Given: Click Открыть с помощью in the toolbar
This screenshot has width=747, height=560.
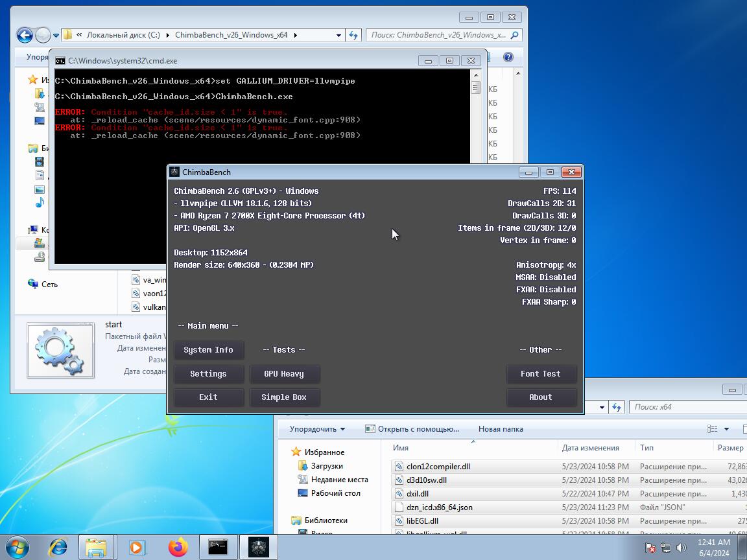Looking at the screenshot, I should 412,429.
